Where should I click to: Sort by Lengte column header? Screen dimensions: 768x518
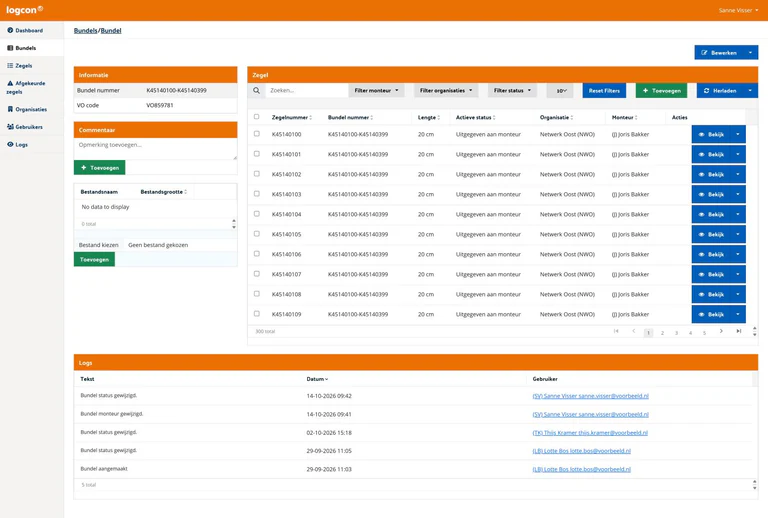[x=429, y=118]
